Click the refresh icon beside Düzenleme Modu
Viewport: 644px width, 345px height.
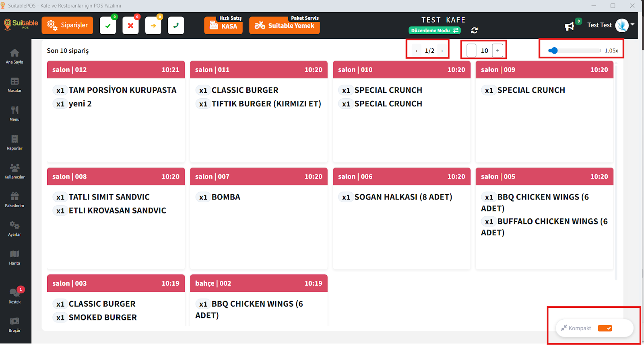[475, 31]
